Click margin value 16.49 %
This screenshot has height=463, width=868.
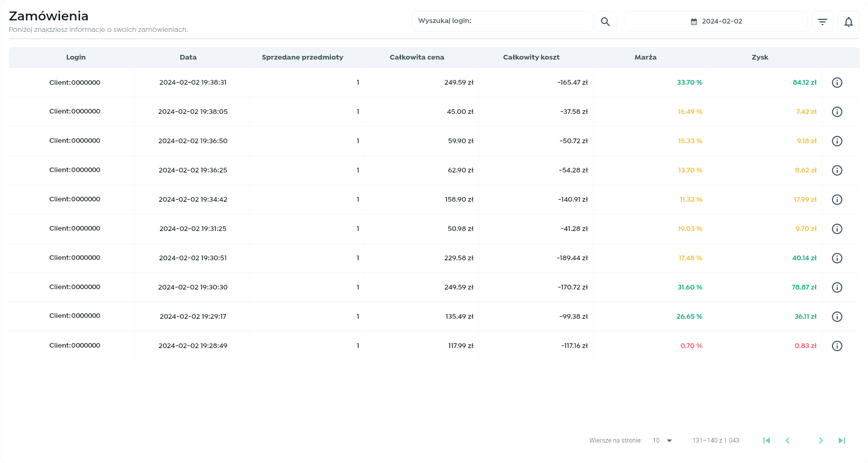click(690, 112)
